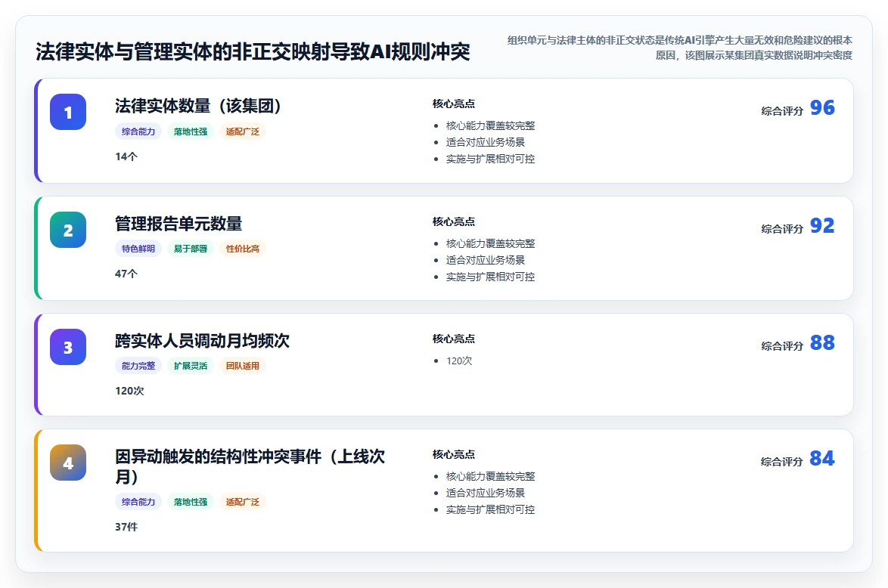Select the 特色鲜明 tag
The width and height of the screenshot is (888, 588).
tap(138, 249)
